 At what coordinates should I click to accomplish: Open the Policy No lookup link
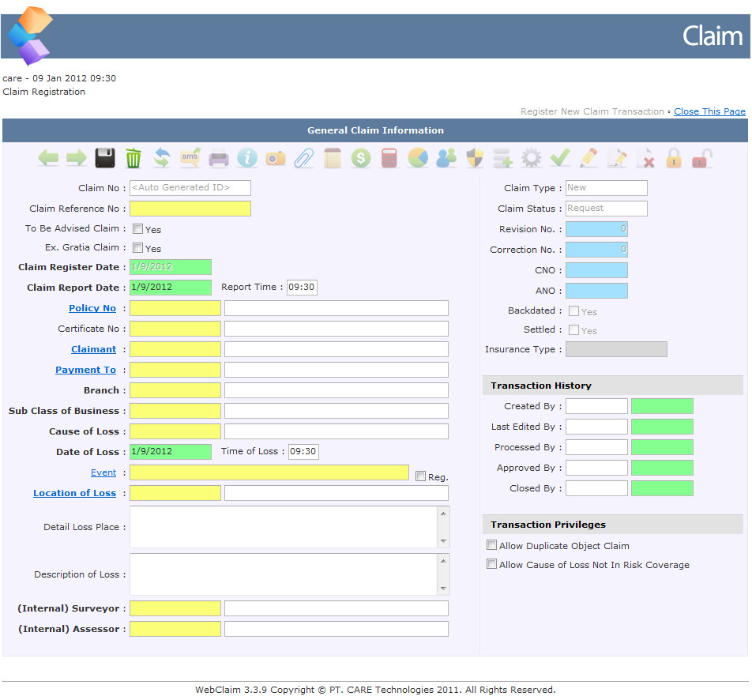tap(92, 308)
